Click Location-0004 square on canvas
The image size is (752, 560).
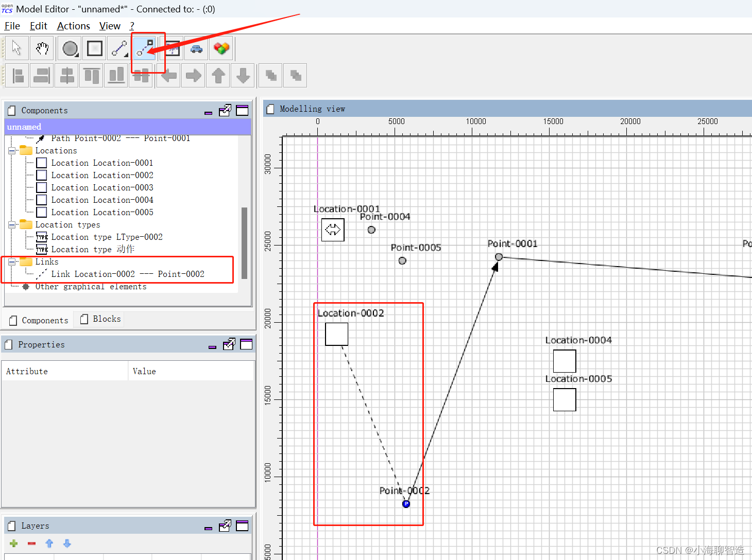tap(565, 361)
